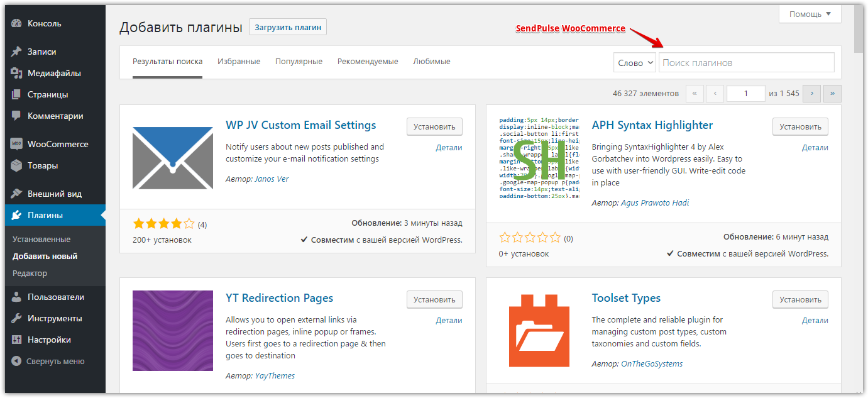The height and width of the screenshot is (398, 868).
Task: Go to previous results page arrow
Action: click(x=715, y=94)
